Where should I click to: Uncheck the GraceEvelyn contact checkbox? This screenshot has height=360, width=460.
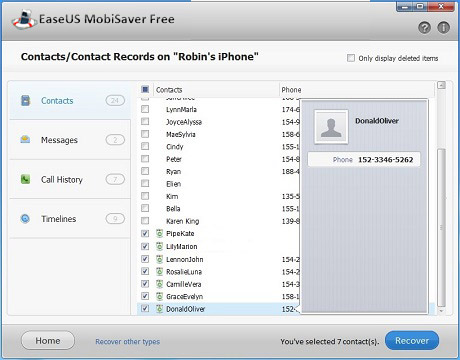(145, 296)
